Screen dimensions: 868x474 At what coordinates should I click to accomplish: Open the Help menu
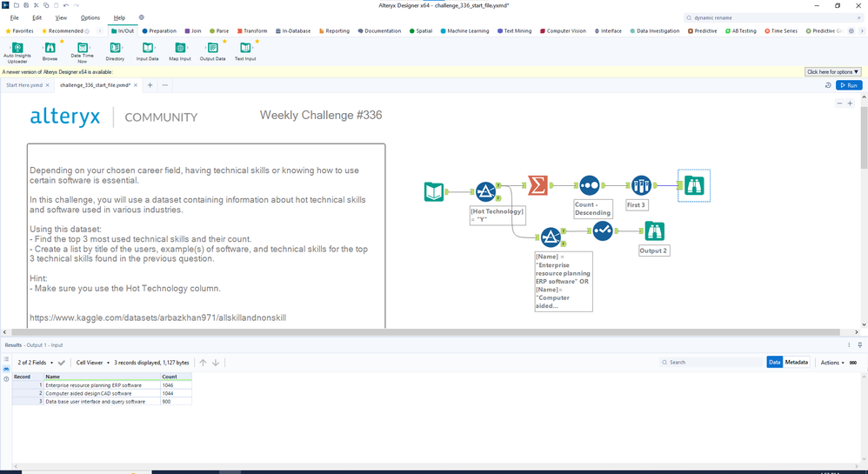(119, 17)
